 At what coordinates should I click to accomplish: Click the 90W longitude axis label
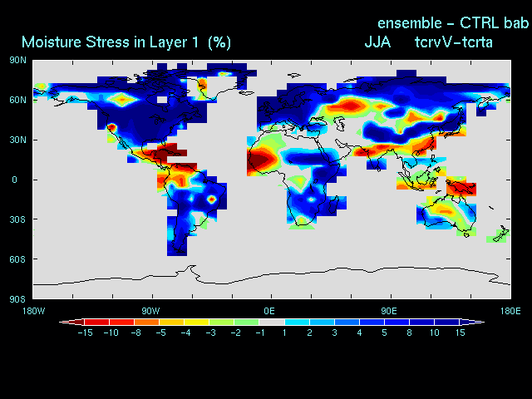click(150, 311)
